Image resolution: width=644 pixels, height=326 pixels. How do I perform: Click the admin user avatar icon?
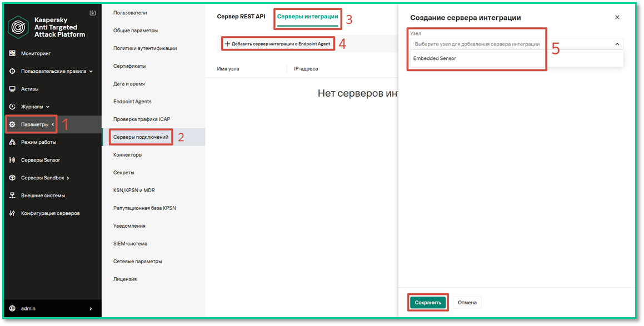pos(12,308)
